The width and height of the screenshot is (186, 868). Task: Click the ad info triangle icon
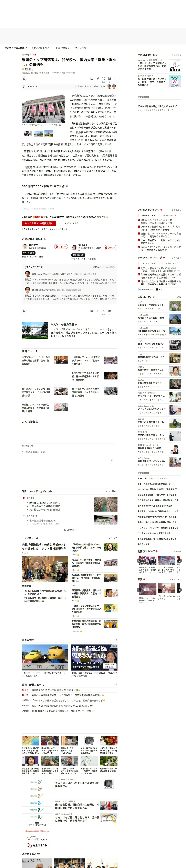click(x=112, y=460)
